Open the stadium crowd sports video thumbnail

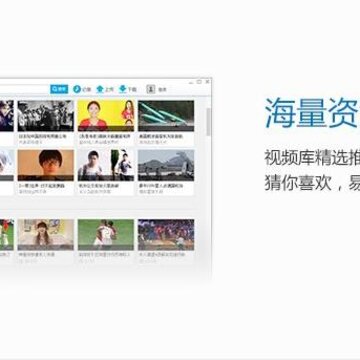[166, 235]
